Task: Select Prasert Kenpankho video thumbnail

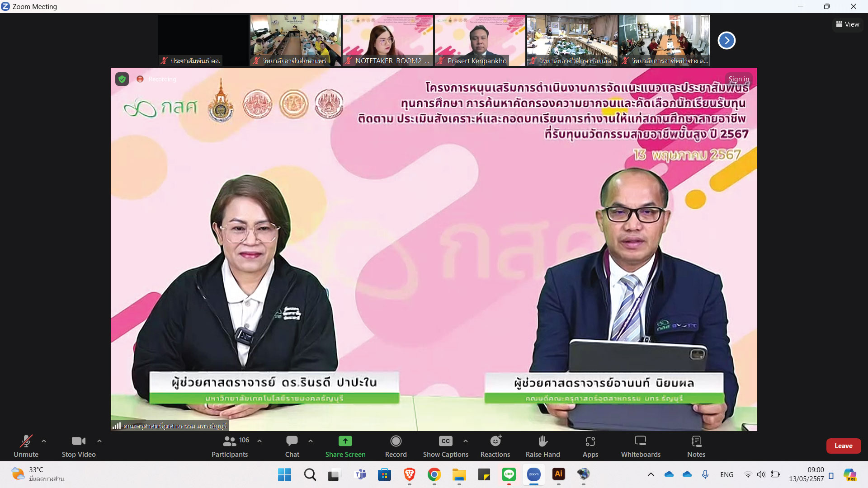Action: (480, 40)
